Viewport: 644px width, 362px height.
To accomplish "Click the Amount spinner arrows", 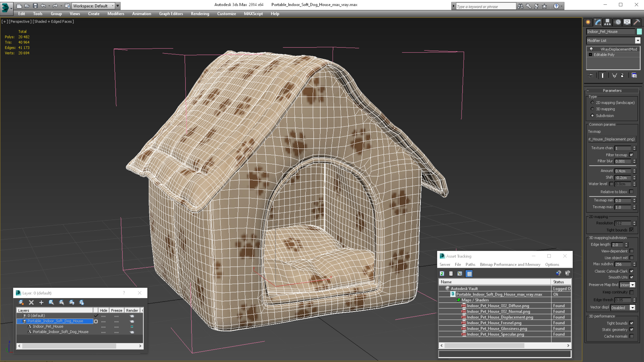I will click(634, 171).
